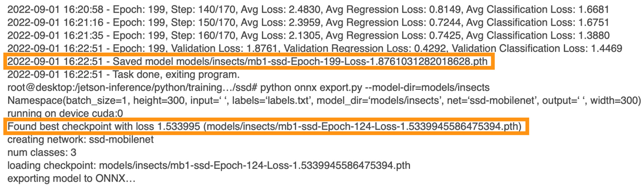Click the Step 150/170 training log line

tap(308, 22)
